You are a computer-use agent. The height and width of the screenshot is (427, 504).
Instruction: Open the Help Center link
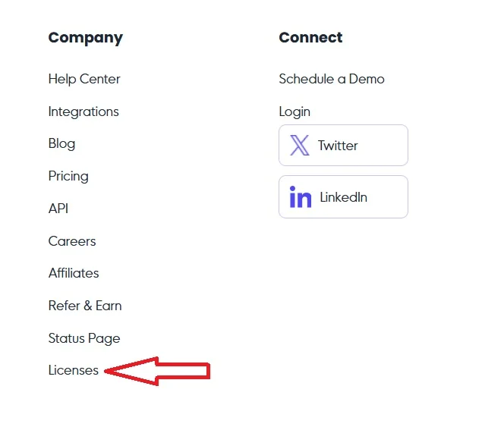tap(84, 79)
